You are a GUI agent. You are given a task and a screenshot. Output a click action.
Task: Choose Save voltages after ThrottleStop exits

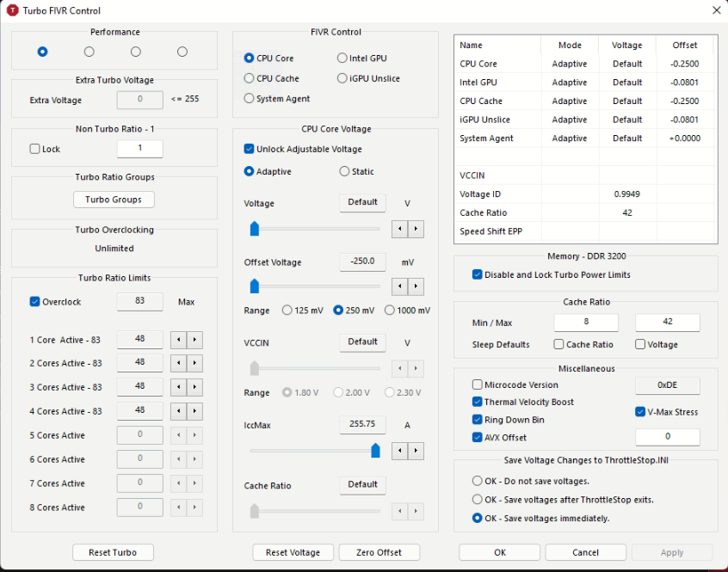563,500
